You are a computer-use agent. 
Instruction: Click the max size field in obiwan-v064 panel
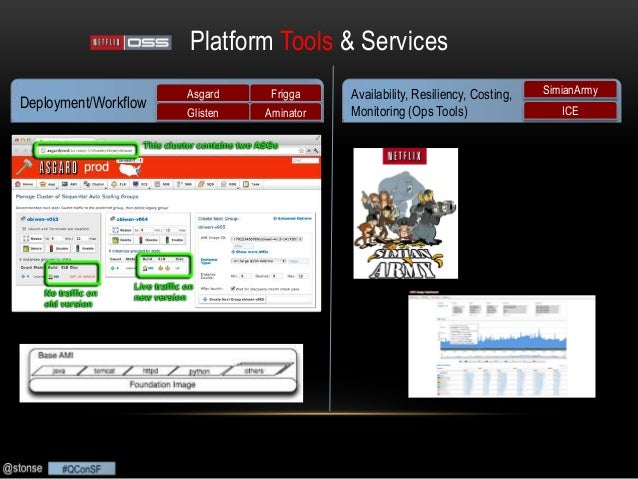click(170, 230)
